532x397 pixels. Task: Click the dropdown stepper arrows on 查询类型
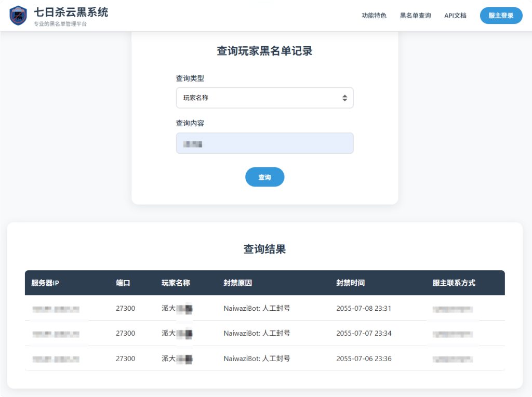pyautogui.click(x=344, y=98)
